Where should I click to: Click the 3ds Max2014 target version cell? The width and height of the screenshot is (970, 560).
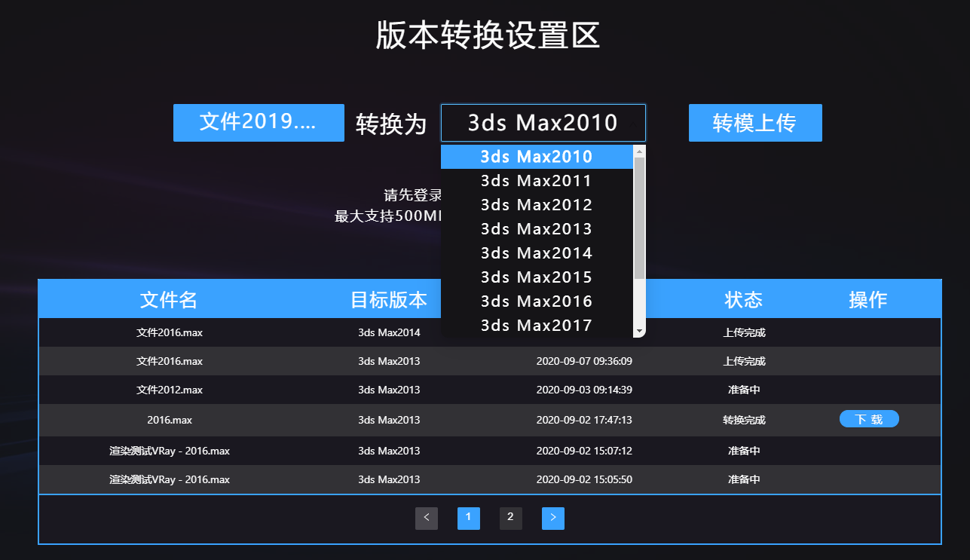click(389, 332)
